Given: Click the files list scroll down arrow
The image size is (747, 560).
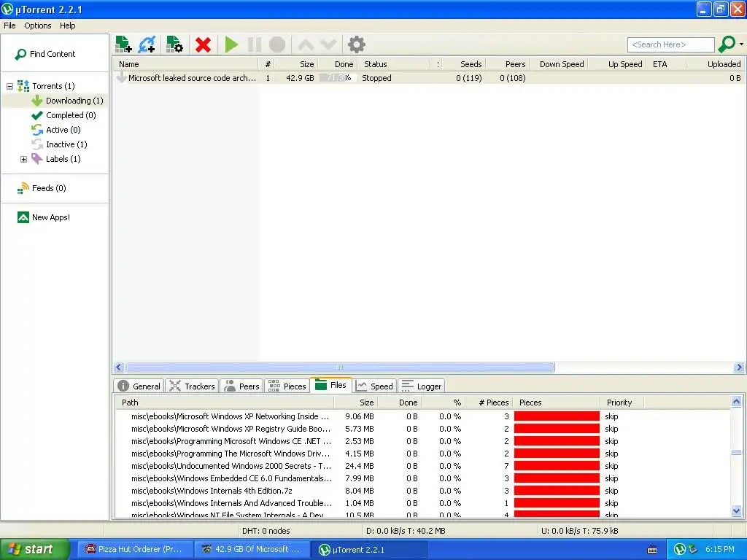Looking at the screenshot, I should click(x=736, y=511).
